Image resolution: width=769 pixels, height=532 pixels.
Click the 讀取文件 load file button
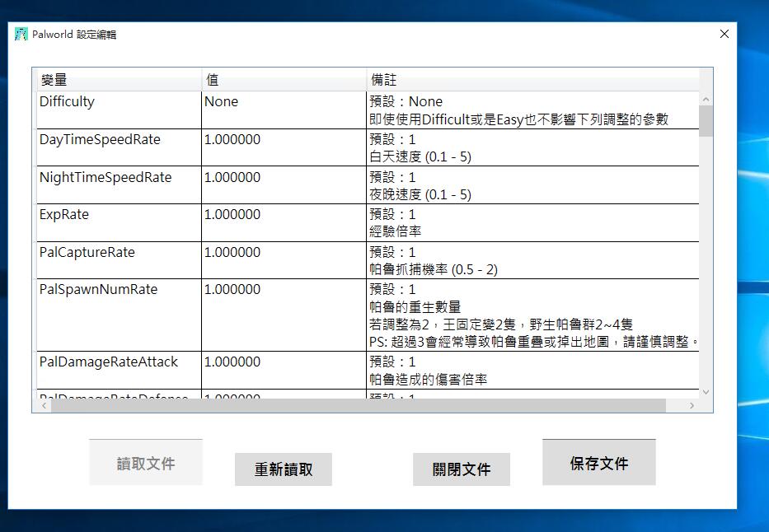(146, 462)
